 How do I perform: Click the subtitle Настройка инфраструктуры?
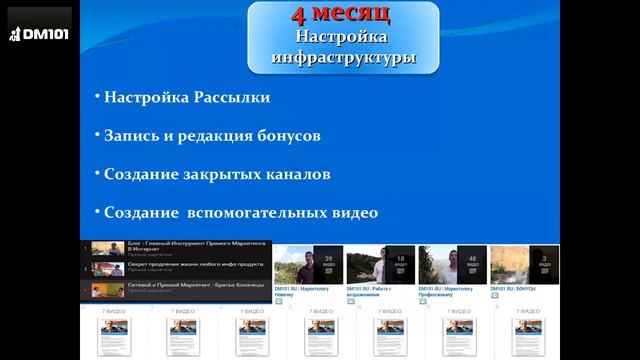pos(344,47)
